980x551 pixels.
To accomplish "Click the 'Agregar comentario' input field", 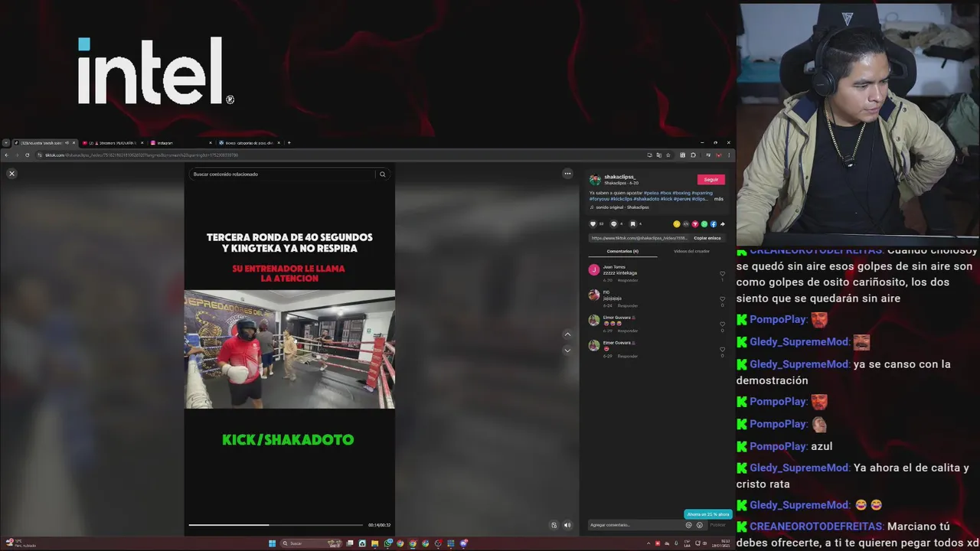I will click(635, 525).
